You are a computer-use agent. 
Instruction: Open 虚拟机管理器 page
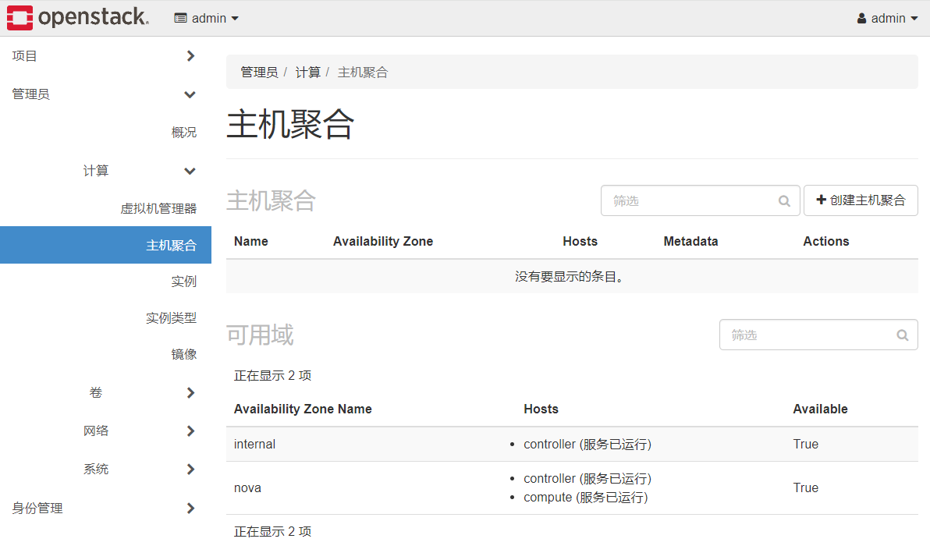pos(158,208)
